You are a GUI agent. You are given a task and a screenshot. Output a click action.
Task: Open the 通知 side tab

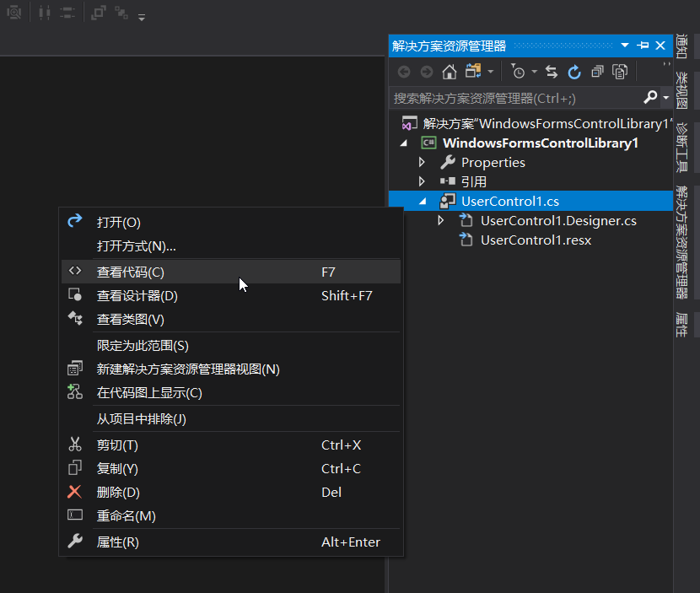pyautogui.click(x=681, y=46)
